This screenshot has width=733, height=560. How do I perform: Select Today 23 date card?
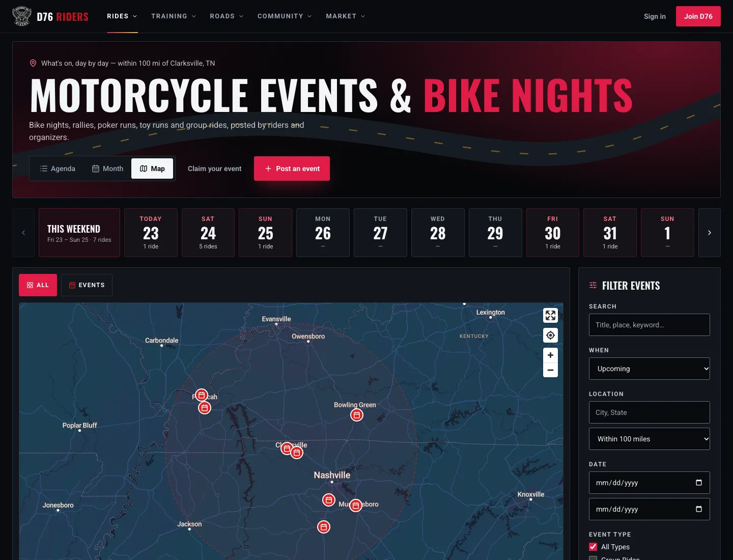click(x=151, y=233)
